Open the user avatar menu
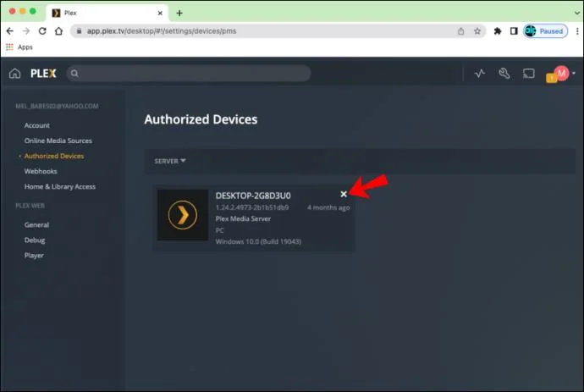This screenshot has width=584, height=392. [562, 73]
